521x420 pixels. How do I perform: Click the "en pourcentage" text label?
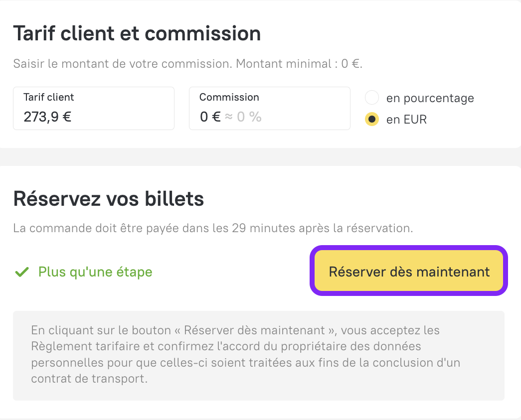pyautogui.click(x=430, y=98)
